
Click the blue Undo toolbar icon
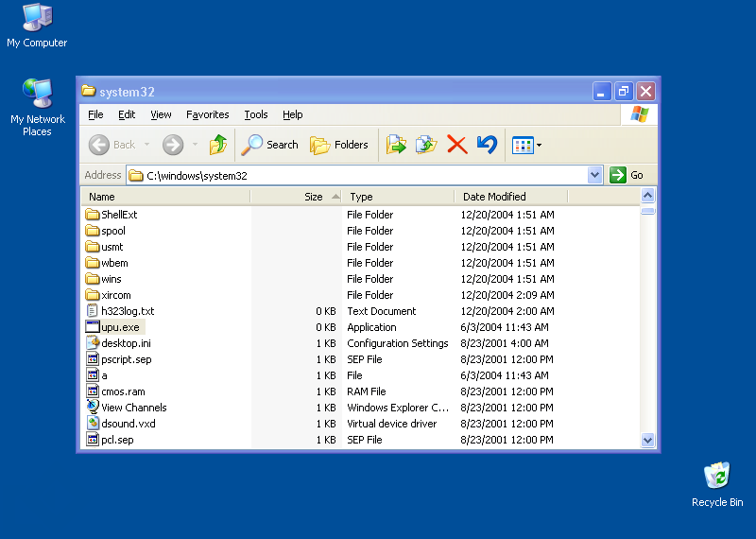(487, 145)
